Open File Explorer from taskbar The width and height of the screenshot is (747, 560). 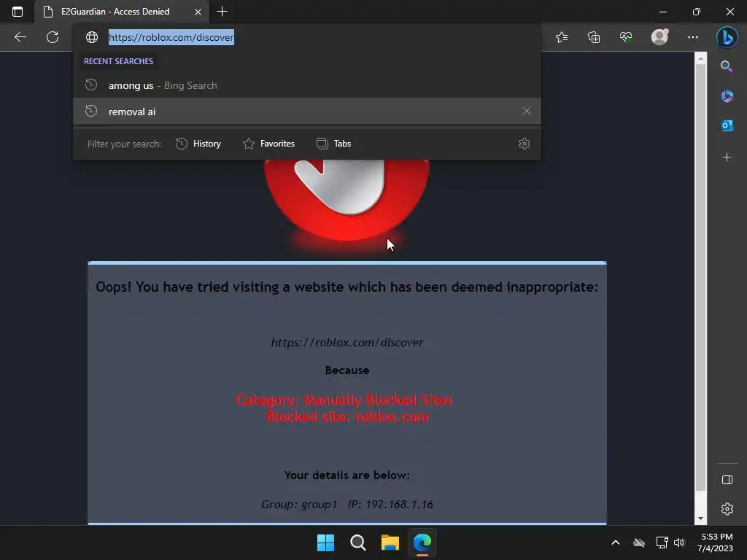click(390, 542)
